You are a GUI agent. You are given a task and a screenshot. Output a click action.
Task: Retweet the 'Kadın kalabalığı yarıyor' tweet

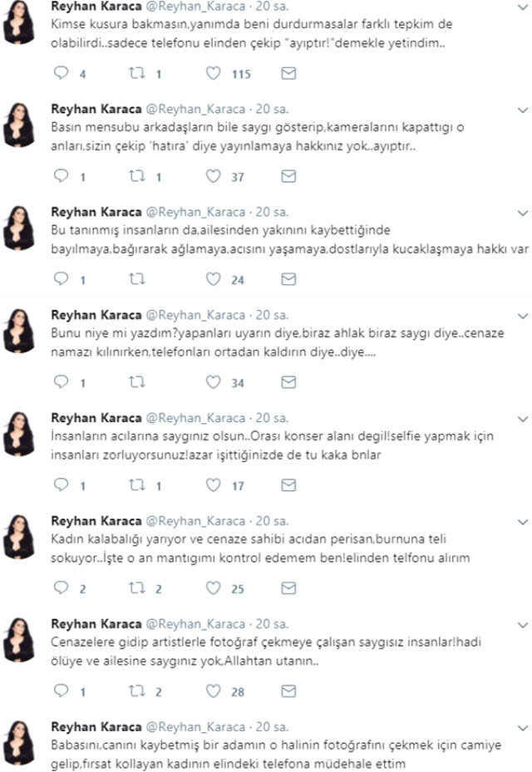(x=137, y=588)
